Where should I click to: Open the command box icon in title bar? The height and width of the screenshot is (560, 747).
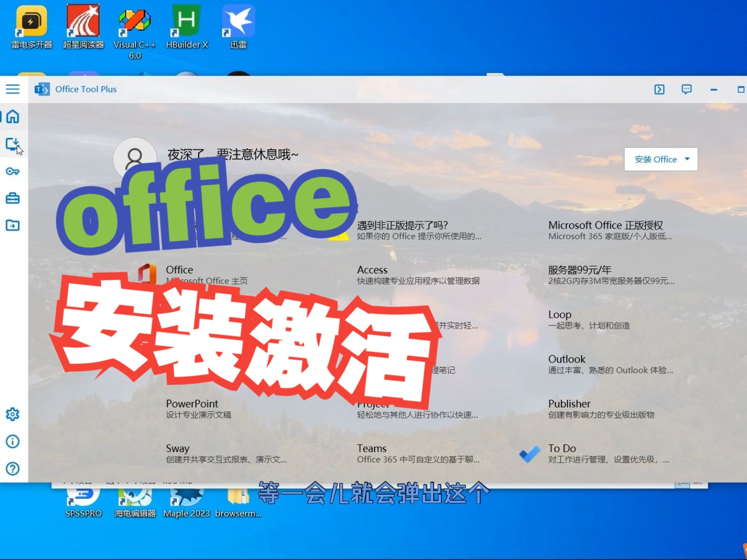pos(659,89)
